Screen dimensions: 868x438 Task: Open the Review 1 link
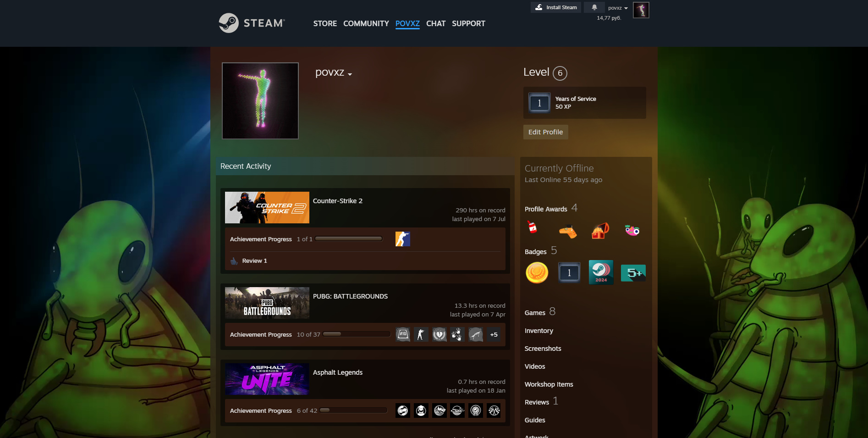tap(254, 261)
